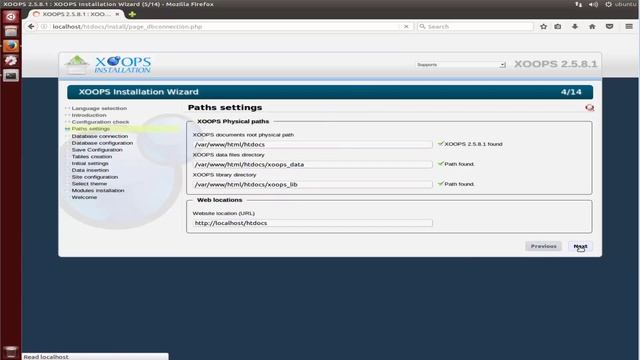Open the Firefox downloads arrow icon
This screenshot has height=360, width=640.
575,27
